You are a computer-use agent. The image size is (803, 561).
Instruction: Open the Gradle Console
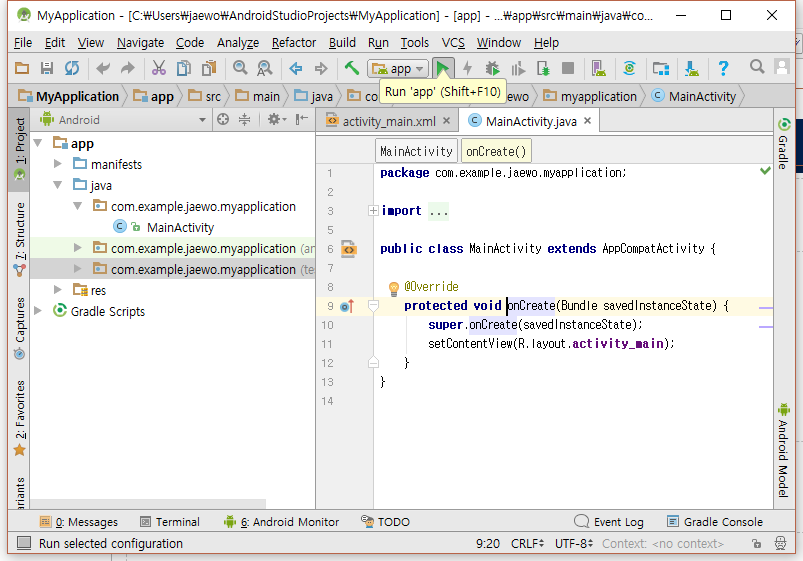tap(715, 522)
